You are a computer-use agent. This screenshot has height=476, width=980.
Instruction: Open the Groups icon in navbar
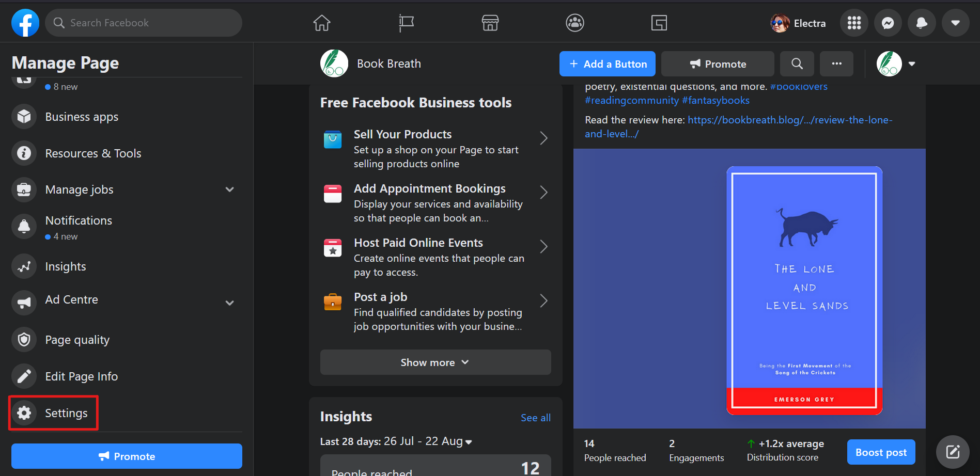[575, 23]
